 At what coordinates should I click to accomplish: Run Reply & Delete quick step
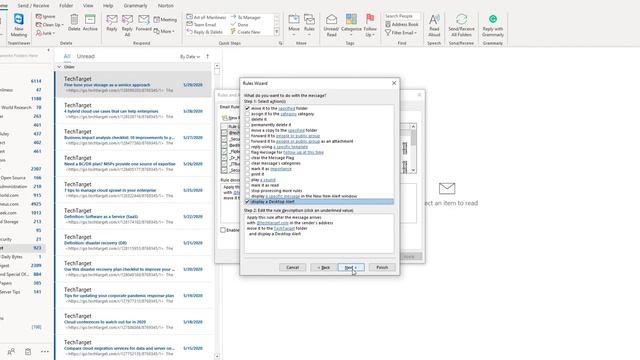[205, 32]
